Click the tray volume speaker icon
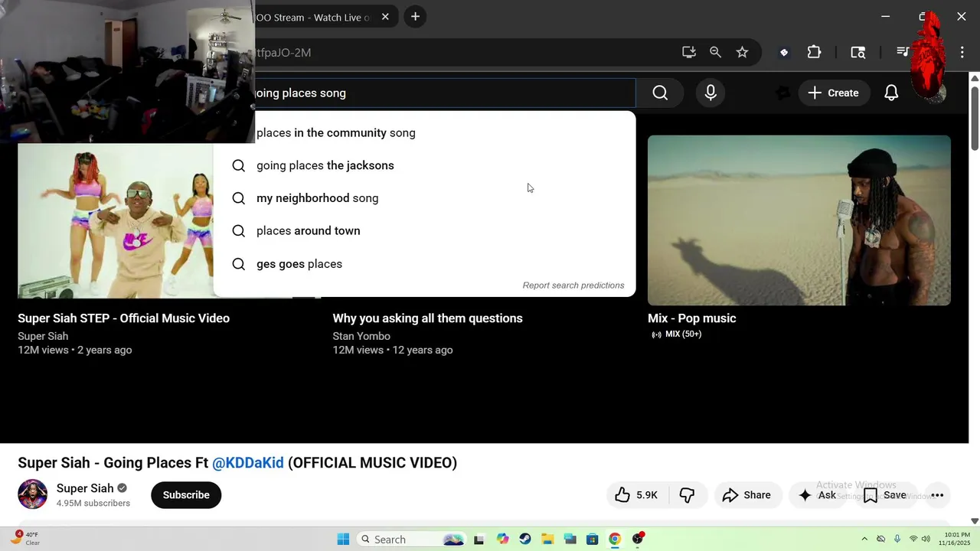The image size is (980, 551). [925, 539]
